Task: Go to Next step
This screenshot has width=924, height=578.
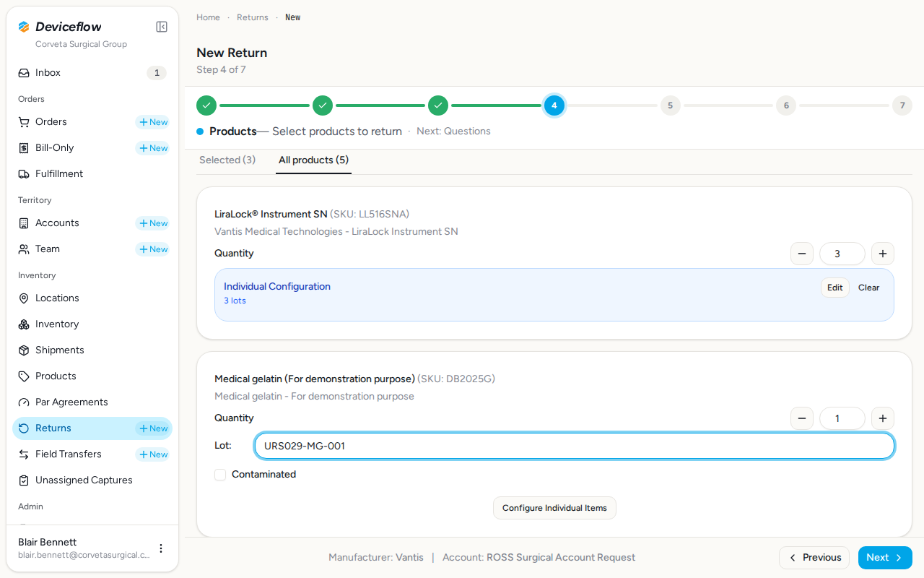Action: pyautogui.click(x=885, y=558)
